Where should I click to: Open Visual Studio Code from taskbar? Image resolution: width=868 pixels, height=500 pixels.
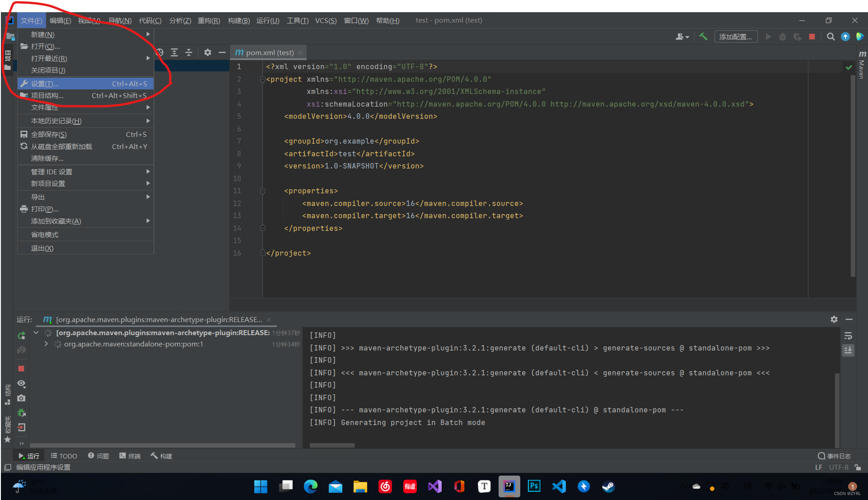click(559, 486)
